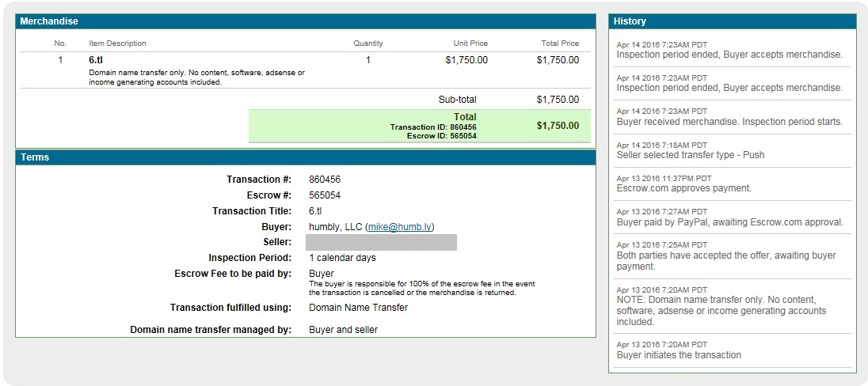The width and height of the screenshot is (868, 386).
Task: Click the mike@humb.ly buyer email link
Action: [399, 227]
